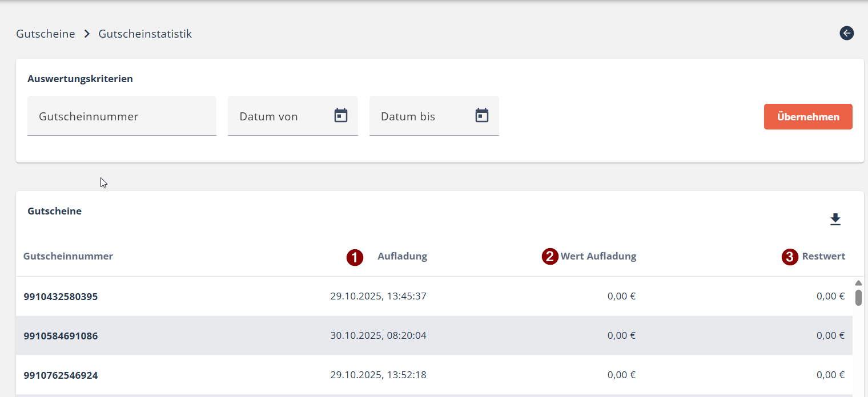
Task: Sort by Gutscheinnummer column header
Action: click(68, 256)
